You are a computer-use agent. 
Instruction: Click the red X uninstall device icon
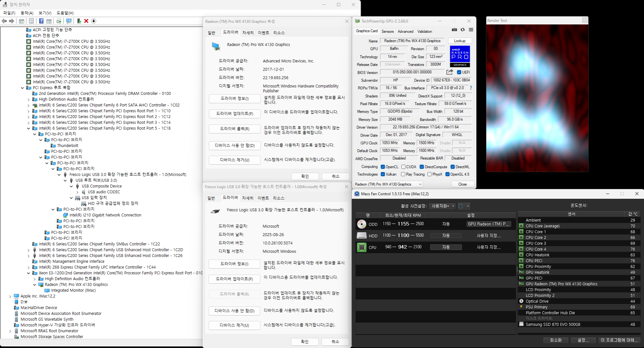86,21
